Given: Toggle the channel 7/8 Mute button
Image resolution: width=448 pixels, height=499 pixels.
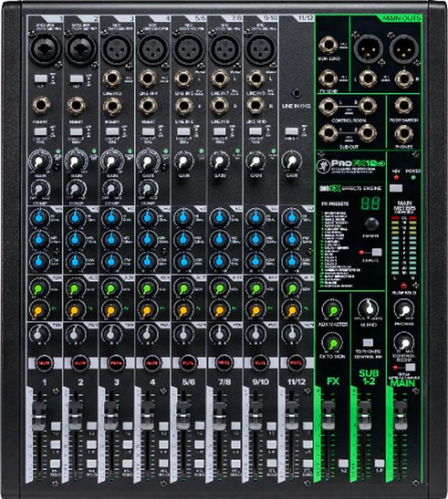Looking at the screenshot, I should pos(224,362).
